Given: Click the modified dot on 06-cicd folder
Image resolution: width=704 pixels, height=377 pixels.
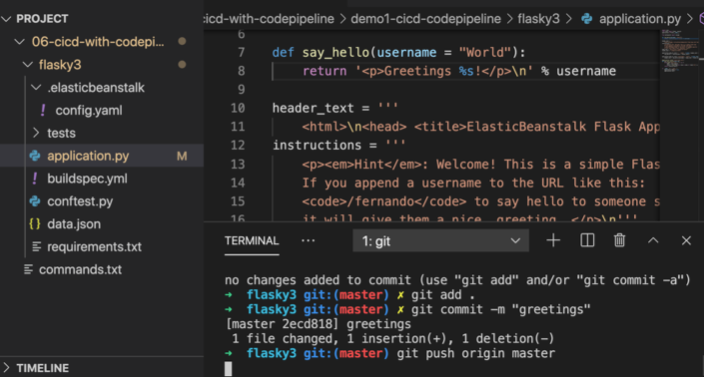Looking at the screenshot, I should 182,41.
